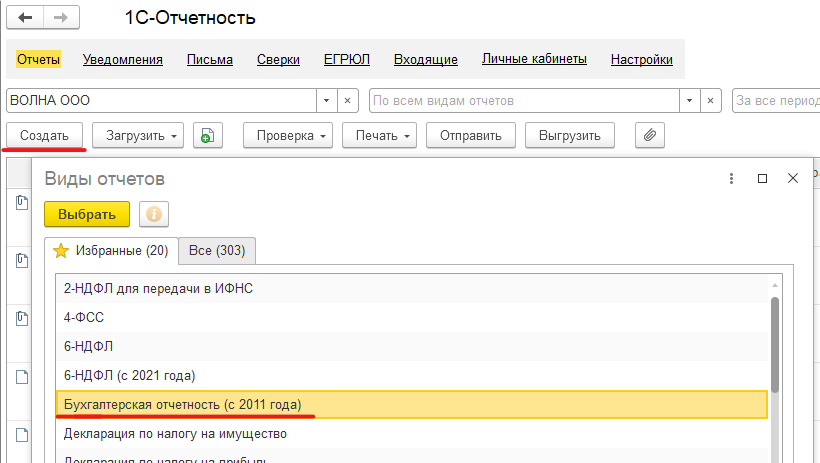This screenshot has width=820, height=463.
Task: Select the 4-ФСС report type
Action: pos(412,317)
